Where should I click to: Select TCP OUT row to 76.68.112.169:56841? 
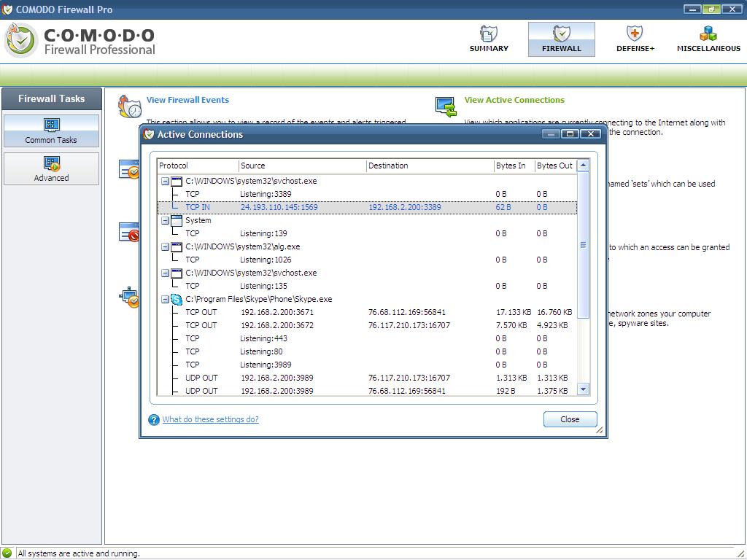click(x=367, y=312)
